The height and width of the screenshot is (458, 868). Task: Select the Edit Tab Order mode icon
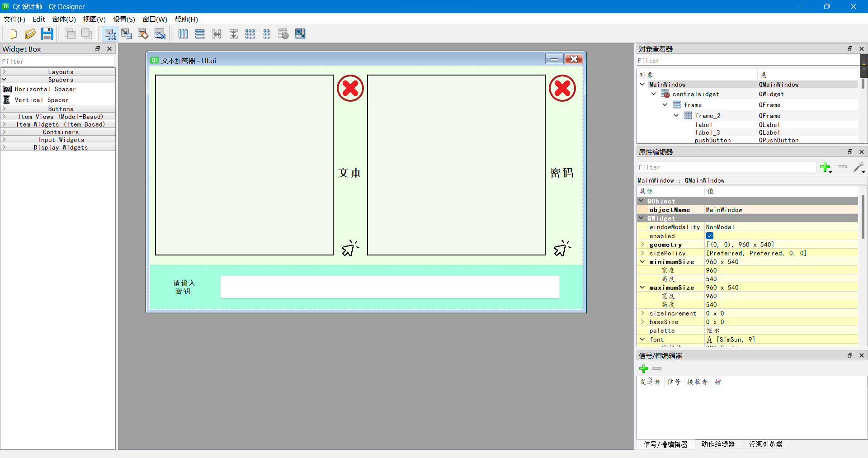coord(160,34)
